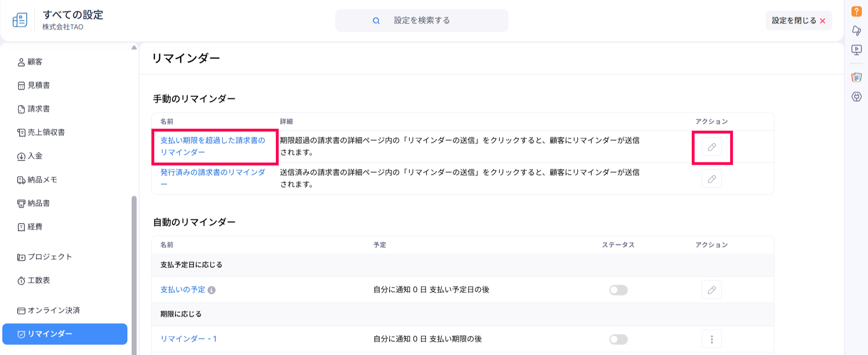Screen dimensions: 868x355
Task: Open the three-dot menu for リマインダー - 1
Action: coord(711,339)
